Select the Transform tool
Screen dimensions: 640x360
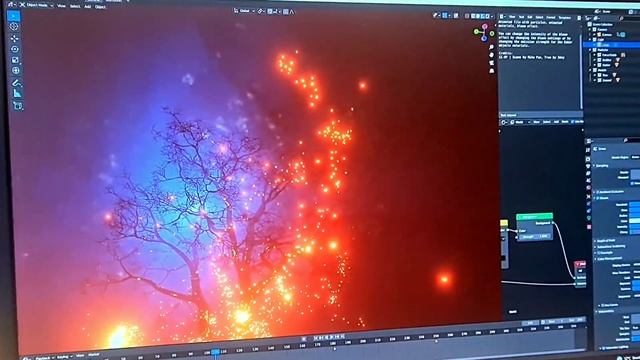[x=16, y=70]
